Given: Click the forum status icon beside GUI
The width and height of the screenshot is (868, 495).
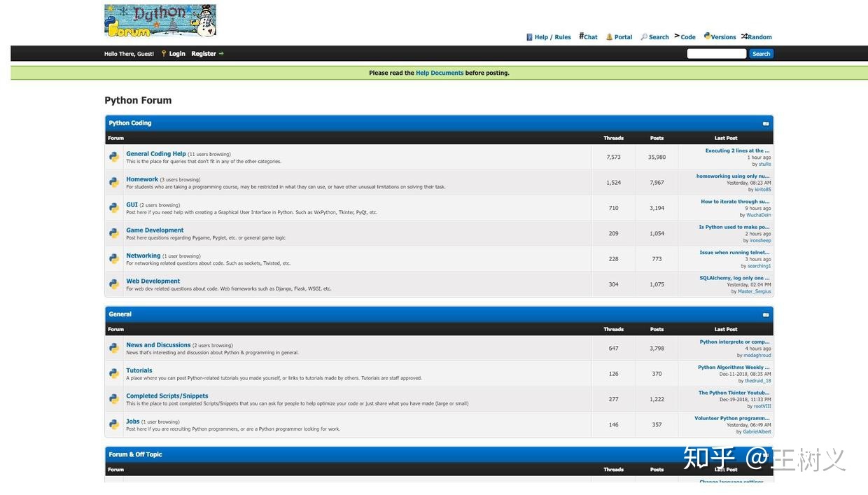Looking at the screenshot, I should click(x=114, y=208).
